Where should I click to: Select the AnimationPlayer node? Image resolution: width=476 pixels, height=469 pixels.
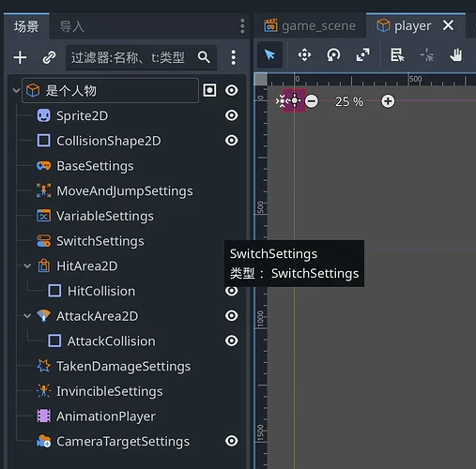(106, 416)
